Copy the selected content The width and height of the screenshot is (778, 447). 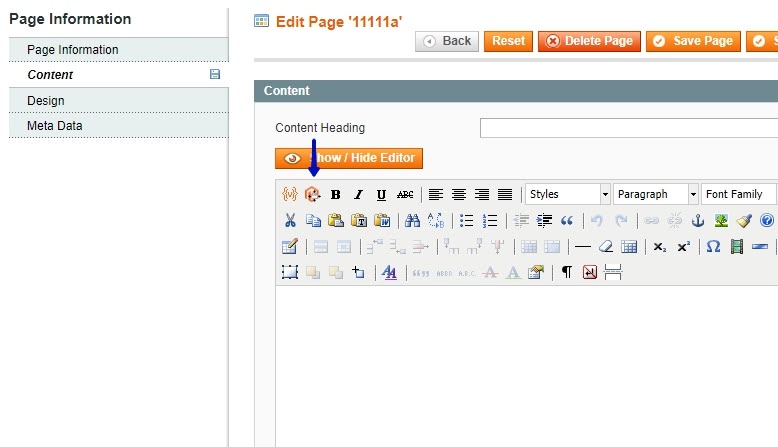click(313, 220)
